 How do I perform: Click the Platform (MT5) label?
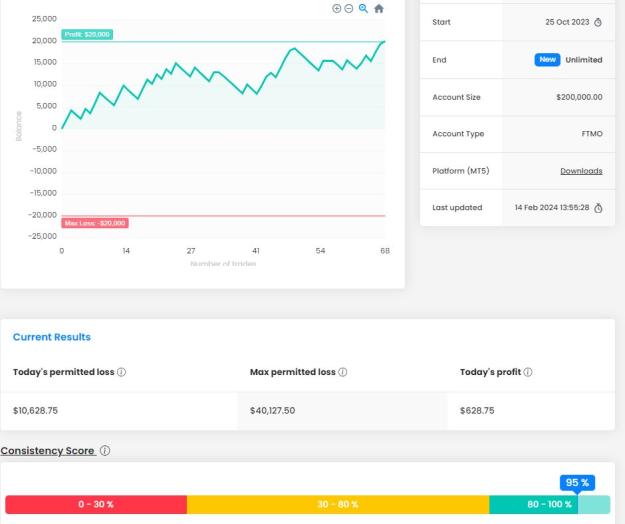click(461, 171)
